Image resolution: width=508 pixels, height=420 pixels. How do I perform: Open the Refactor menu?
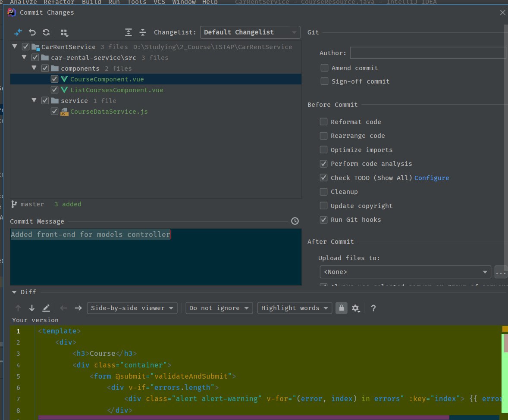click(x=59, y=2)
